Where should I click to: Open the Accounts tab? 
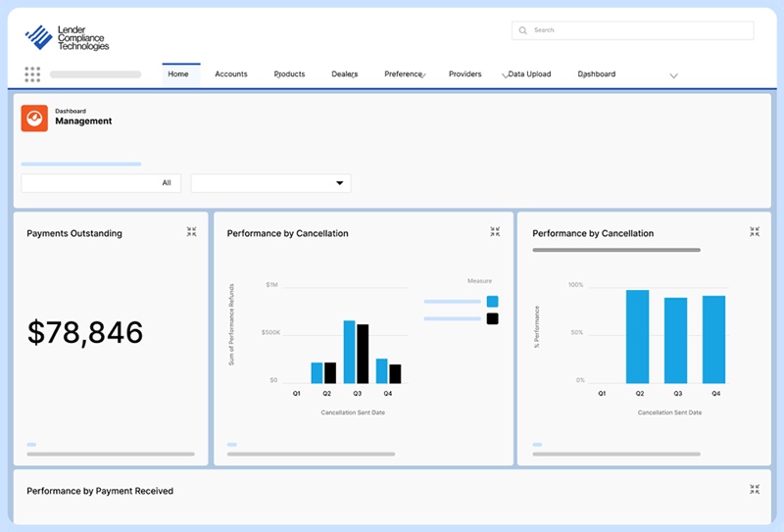(x=231, y=74)
